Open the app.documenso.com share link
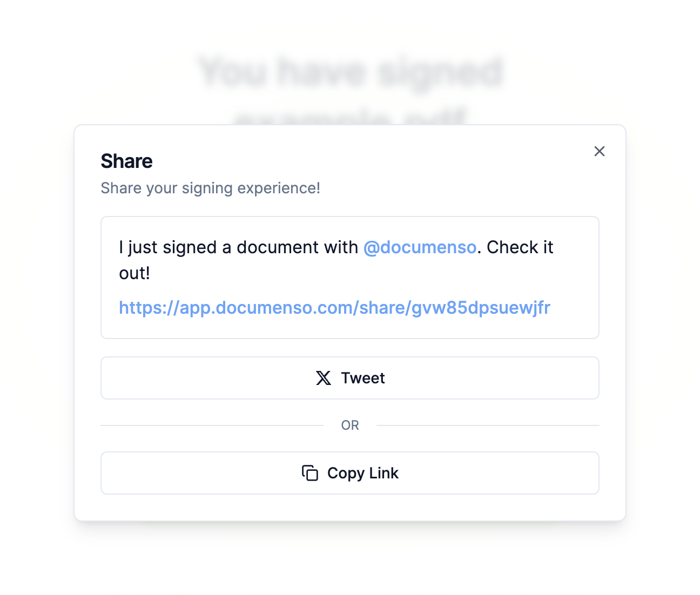 coord(334,307)
